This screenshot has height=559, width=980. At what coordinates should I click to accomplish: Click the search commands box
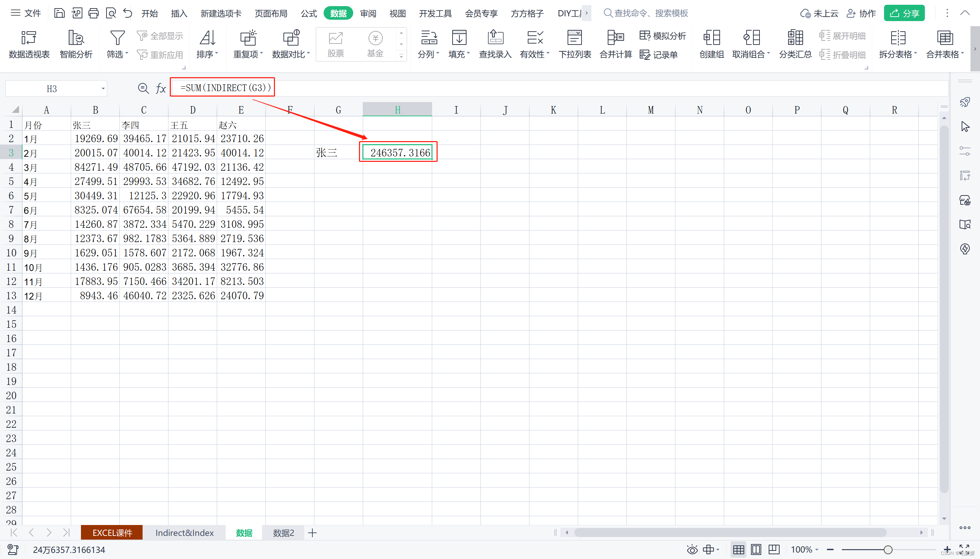click(x=646, y=13)
